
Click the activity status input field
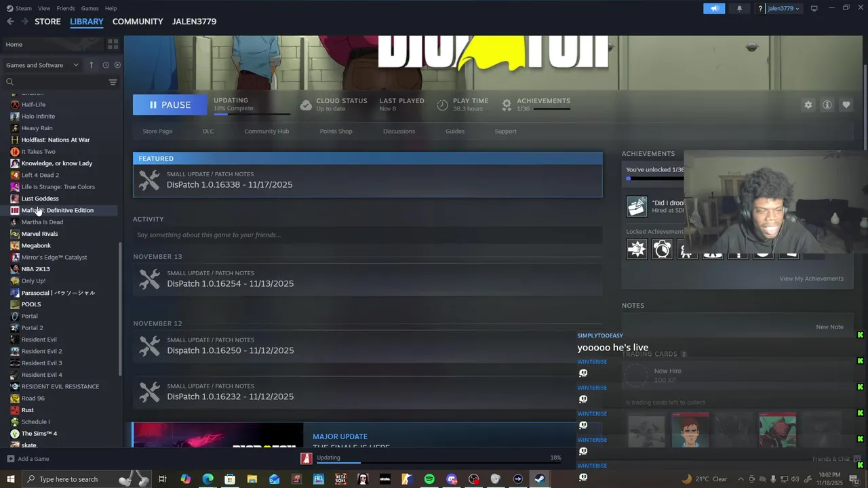tap(368, 235)
